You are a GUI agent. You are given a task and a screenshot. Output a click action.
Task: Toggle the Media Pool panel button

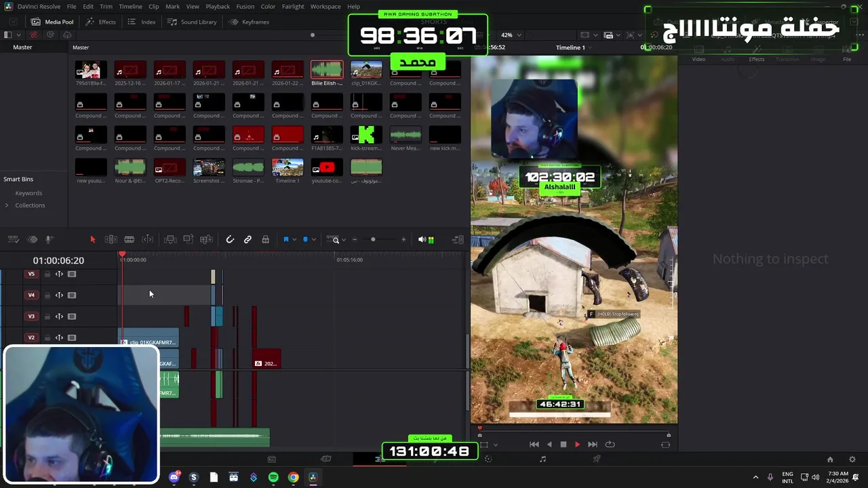[52, 22]
